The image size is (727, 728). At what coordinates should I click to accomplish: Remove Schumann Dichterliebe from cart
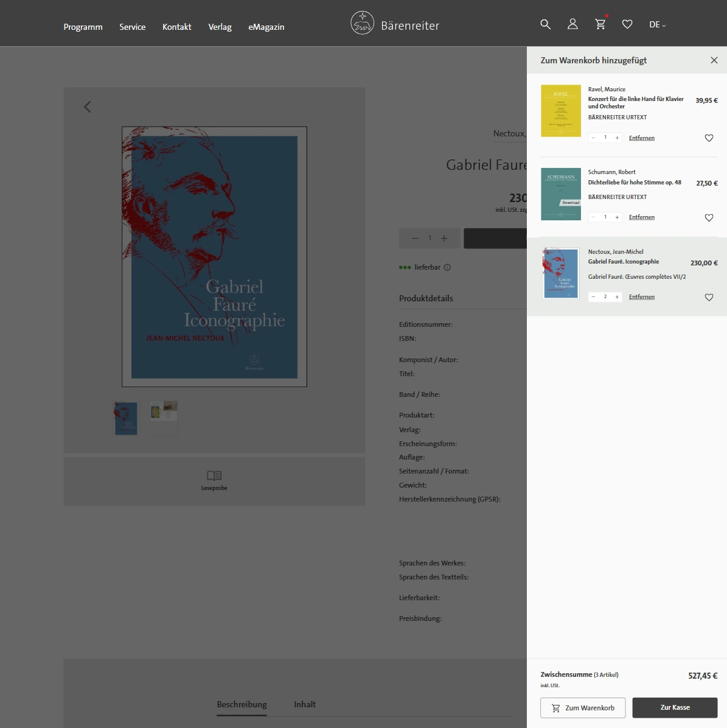[x=642, y=217]
